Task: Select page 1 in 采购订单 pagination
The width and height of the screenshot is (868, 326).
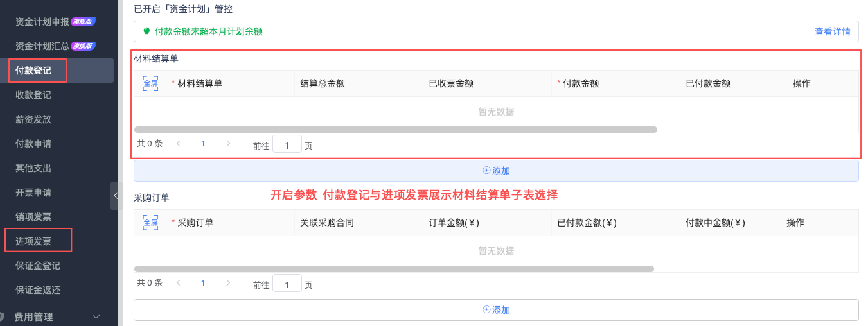Action: (x=203, y=283)
